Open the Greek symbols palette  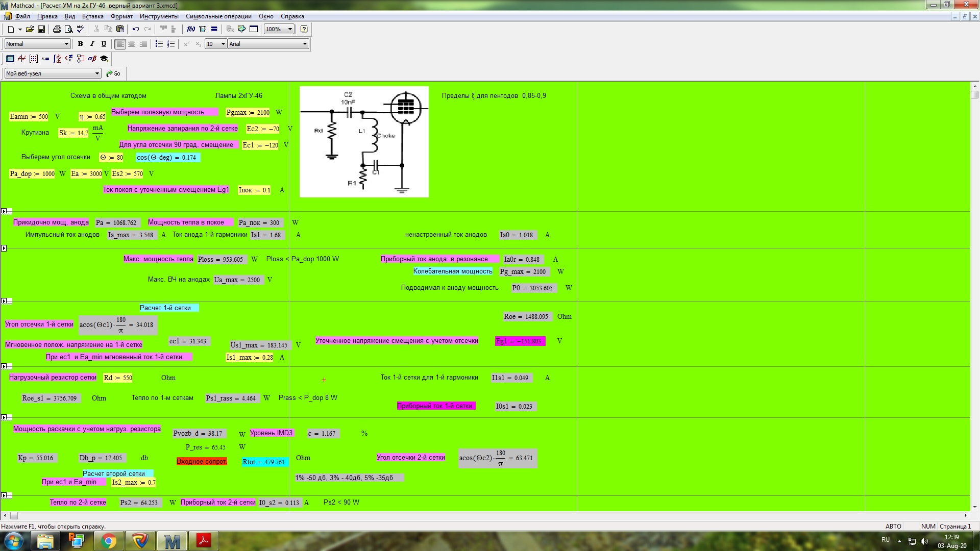(92, 59)
